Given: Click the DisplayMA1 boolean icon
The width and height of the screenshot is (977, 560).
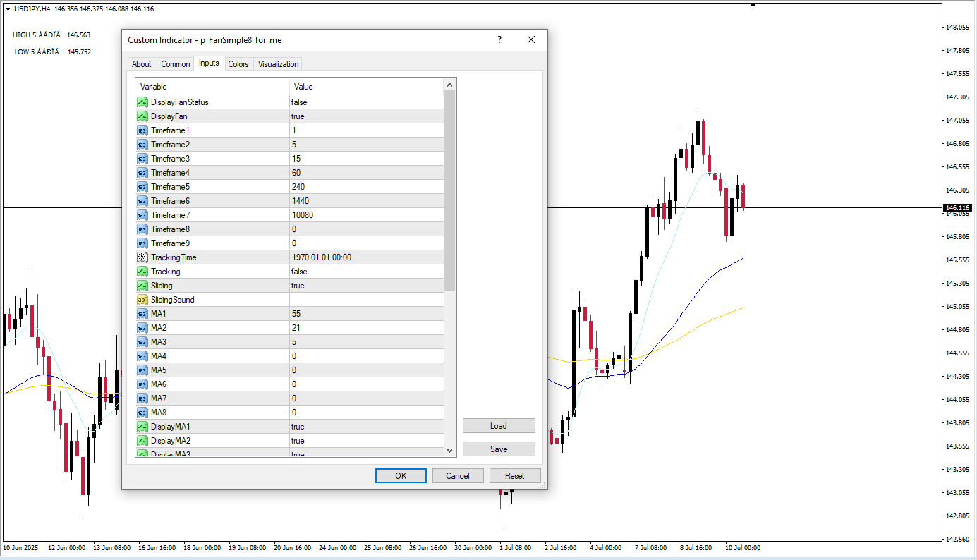Looking at the screenshot, I should click(142, 427).
